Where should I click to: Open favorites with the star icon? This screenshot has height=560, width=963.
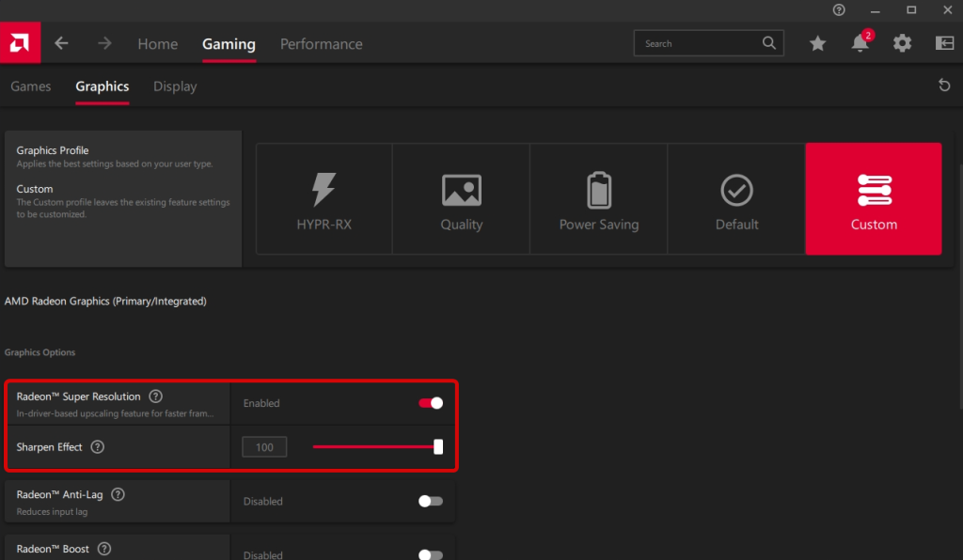click(817, 43)
